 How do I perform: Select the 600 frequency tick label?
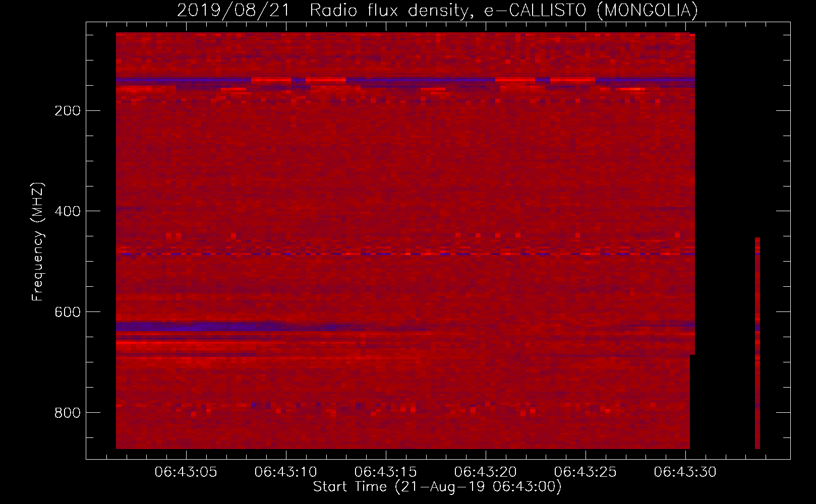tap(68, 312)
